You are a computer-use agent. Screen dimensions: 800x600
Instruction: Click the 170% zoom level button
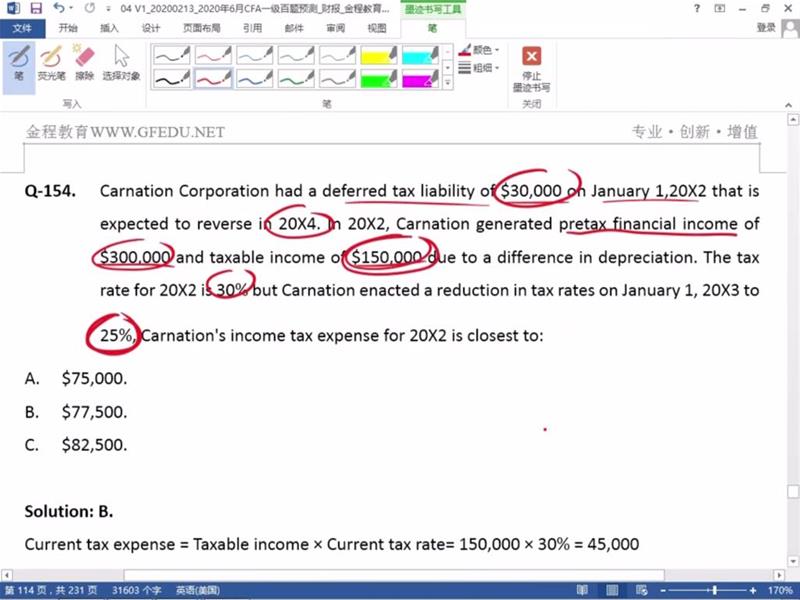coord(779,591)
